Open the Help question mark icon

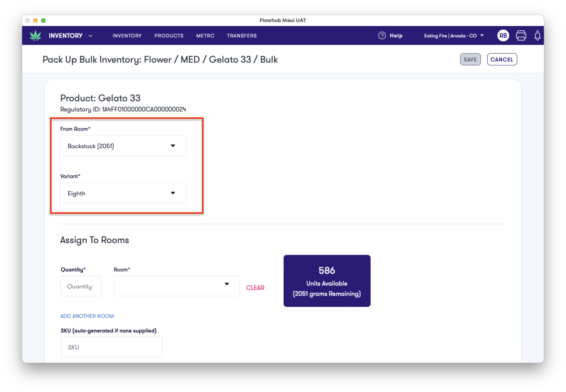coord(382,36)
